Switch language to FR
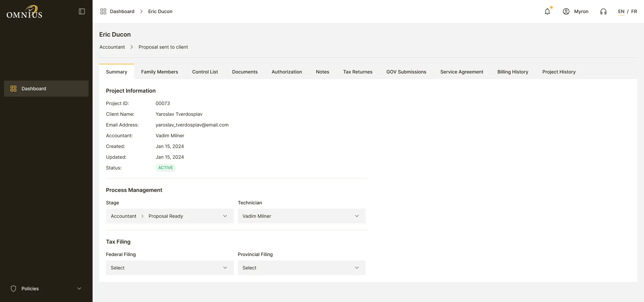The height and width of the screenshot is (302, 644). click(x=634, y=11)
